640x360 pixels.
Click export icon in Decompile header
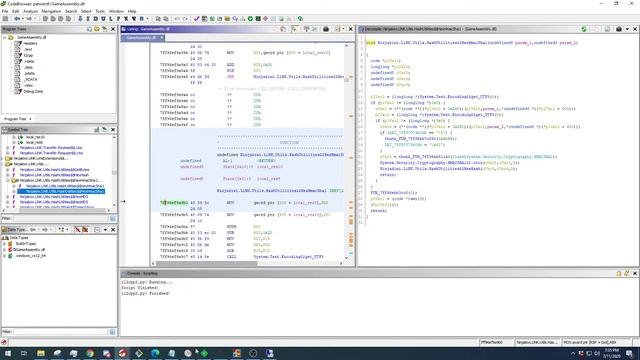[x=607, y=29]
